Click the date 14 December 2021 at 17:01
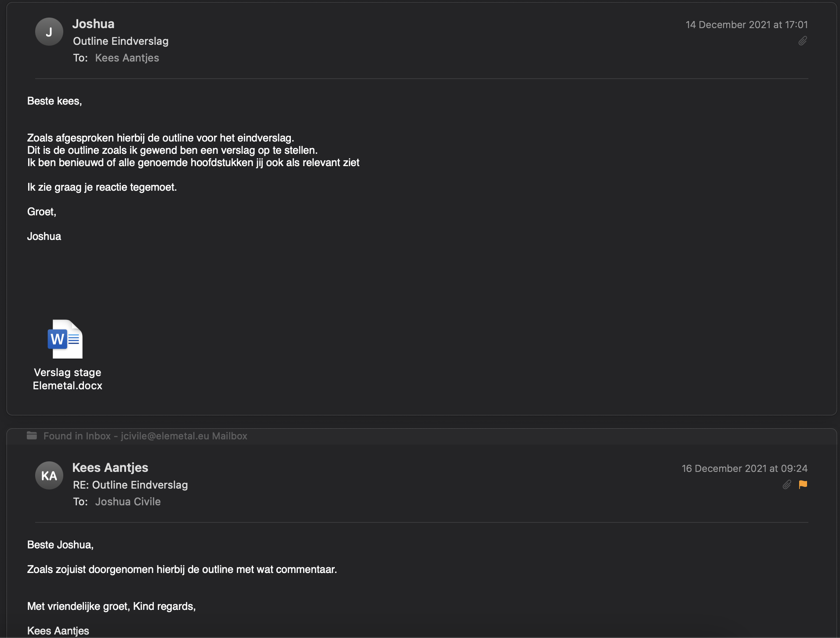The height and width of the screenshot is (638, 840). coord(746,25)
